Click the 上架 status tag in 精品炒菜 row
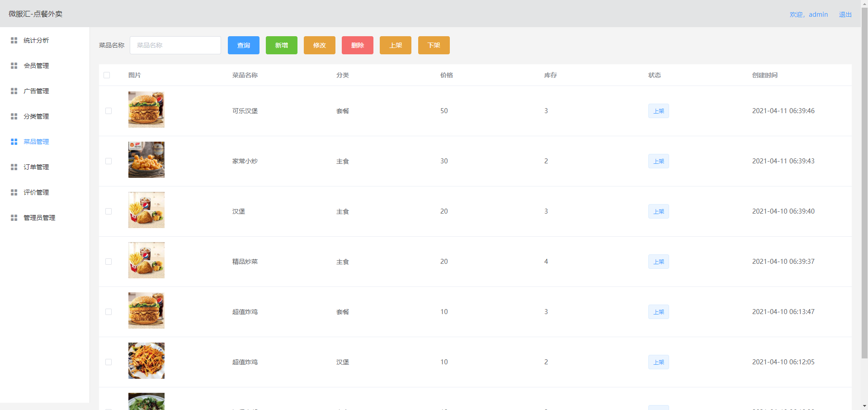The height and width of the screenshot is (410, 868). (659, 262)
